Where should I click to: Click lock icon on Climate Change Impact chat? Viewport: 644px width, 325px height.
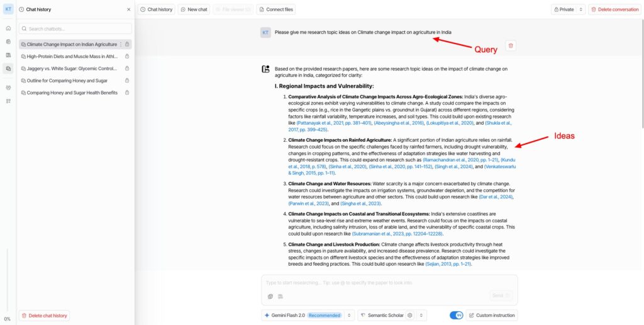(x=127, y=45)
